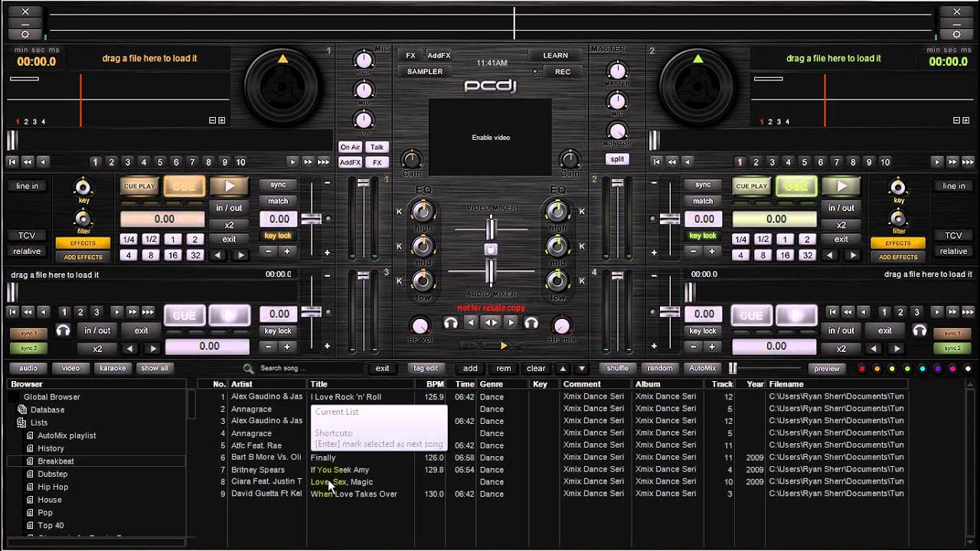
Task: Select the Breakbeat list in browser
Action: pyautogui.click(x=56, y=461)
